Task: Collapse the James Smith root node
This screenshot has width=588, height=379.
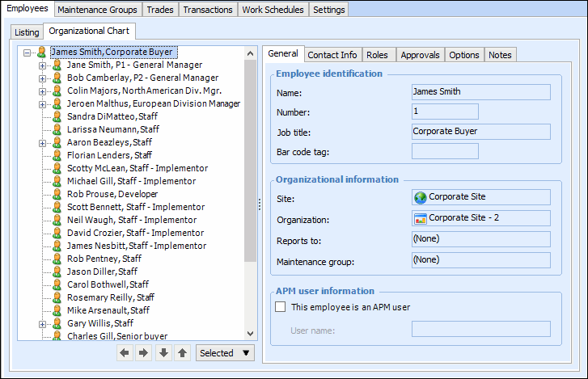Action: coord(27,53)
